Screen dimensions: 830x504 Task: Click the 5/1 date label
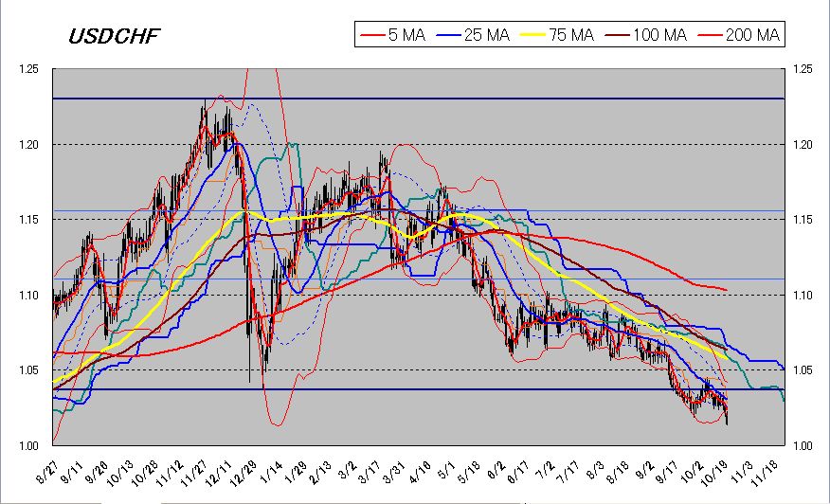tap(445, 470)
